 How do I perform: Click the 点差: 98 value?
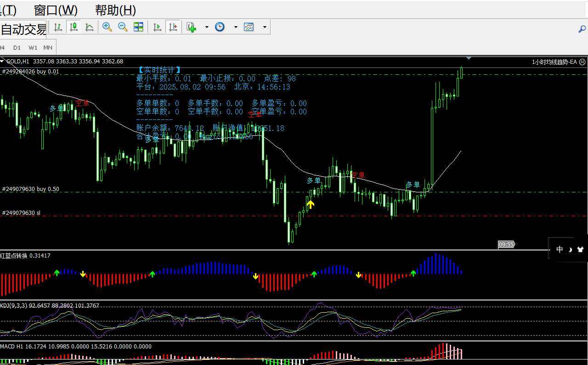(x=280, y=79)
